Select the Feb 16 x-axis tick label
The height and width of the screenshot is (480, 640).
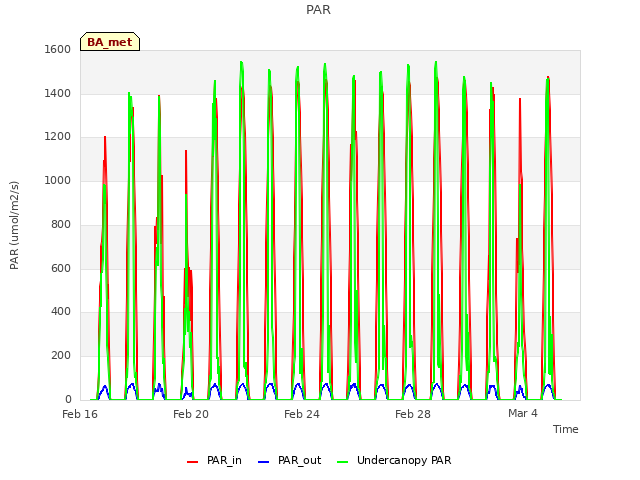pyautogui.click(x=80, y=414)
